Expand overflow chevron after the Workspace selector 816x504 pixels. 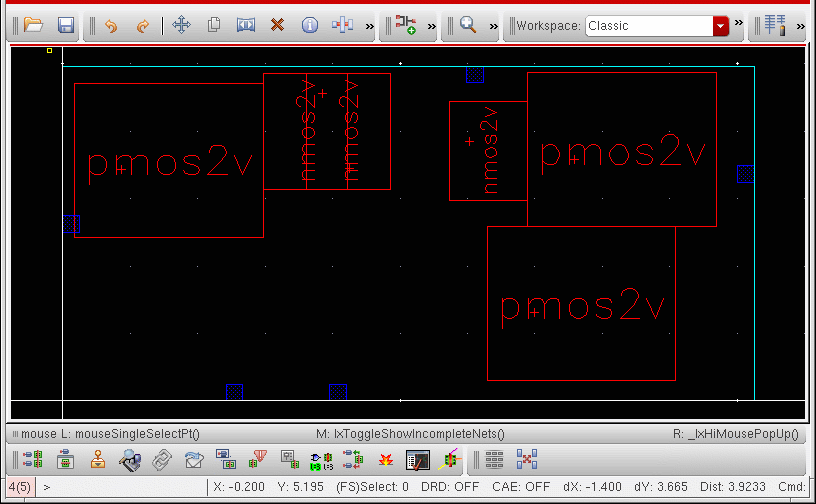[739, 25]
